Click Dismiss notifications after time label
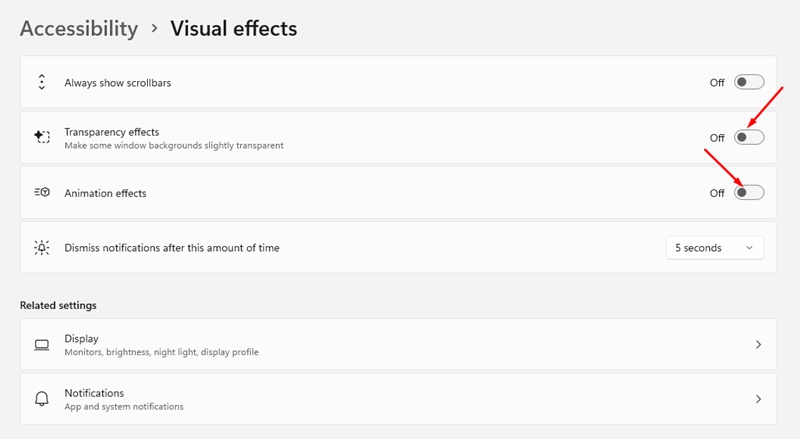 tap(171, 247)
